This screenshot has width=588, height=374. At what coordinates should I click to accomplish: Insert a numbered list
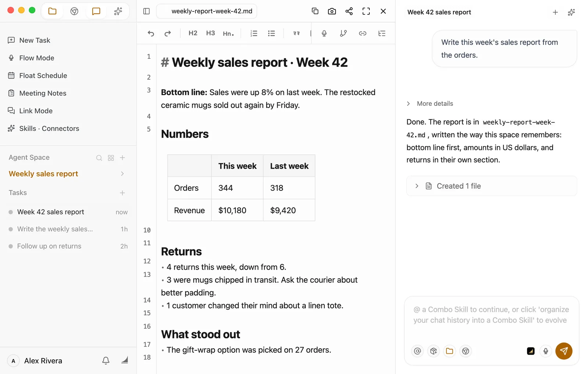pyautogui.click(x=254, y=33)
